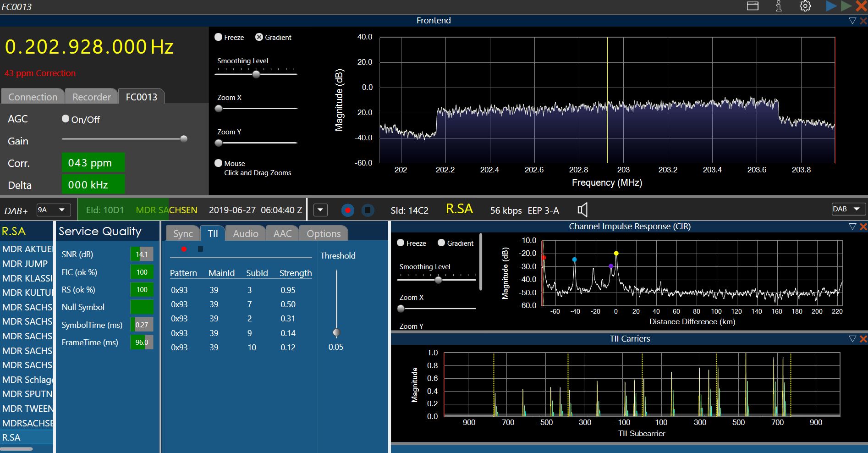Open the 9A channel dropdown
Screen dimensions: 868x453
pos(53,210)
